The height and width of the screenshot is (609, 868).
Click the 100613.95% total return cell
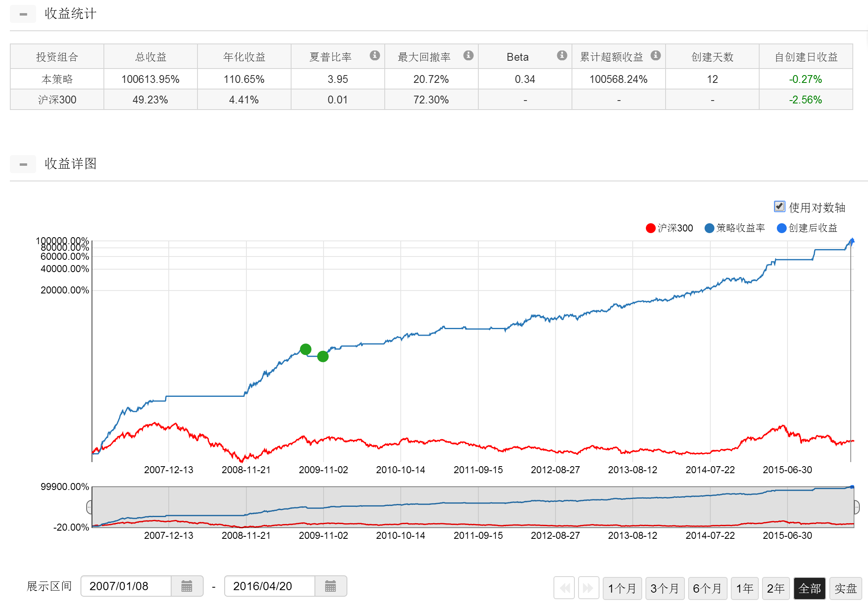151,79
